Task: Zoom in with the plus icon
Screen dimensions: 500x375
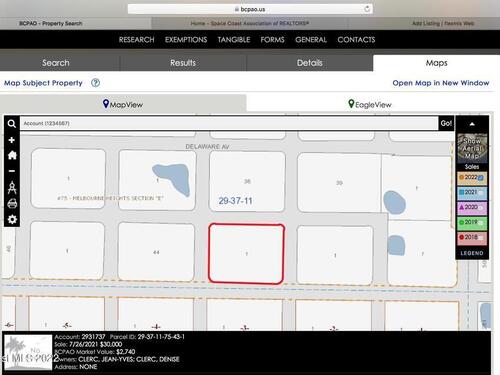Action: tap(12, 140)
